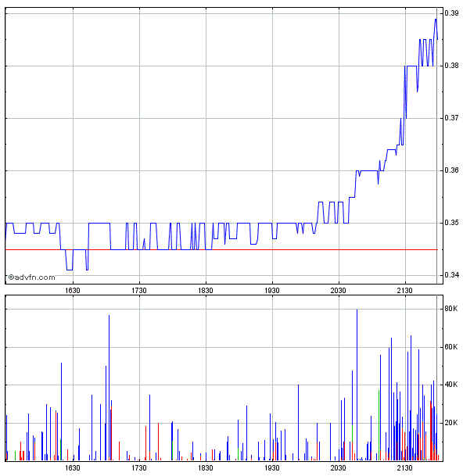The height and width of the screenshot is (476, 463).
Task: Click 1930 time label under price chart
Action: (x=272, y=291)
